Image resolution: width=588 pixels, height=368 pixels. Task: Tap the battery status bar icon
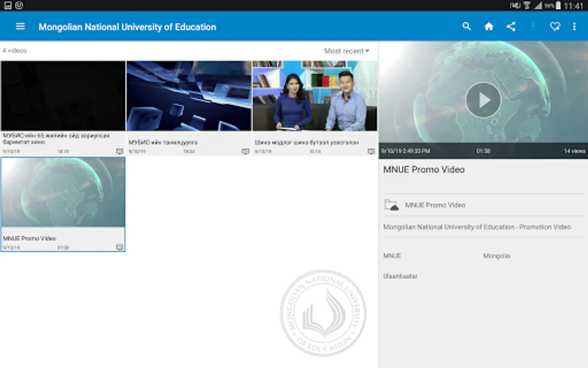(x=558, y=5)
